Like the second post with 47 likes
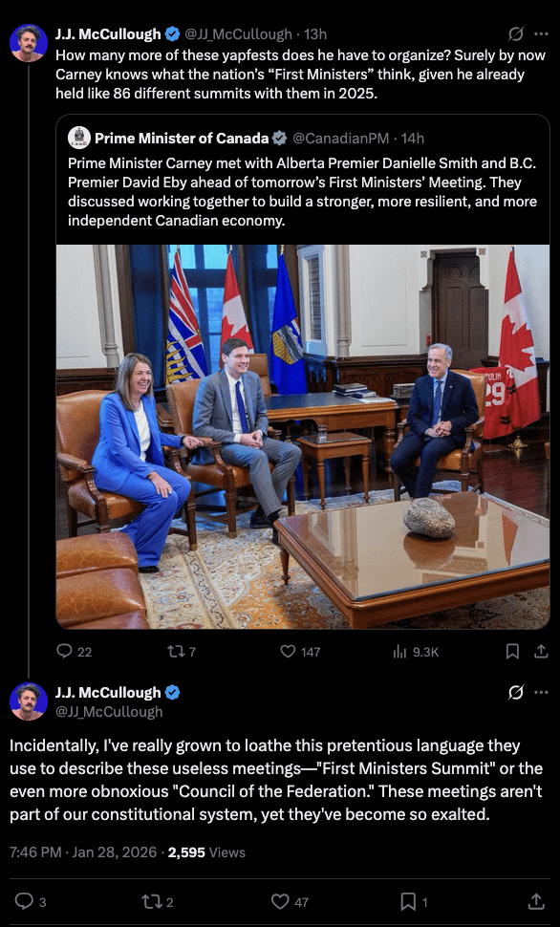The height and width of the screenshot is (927, 560). [x=280, y=901]
